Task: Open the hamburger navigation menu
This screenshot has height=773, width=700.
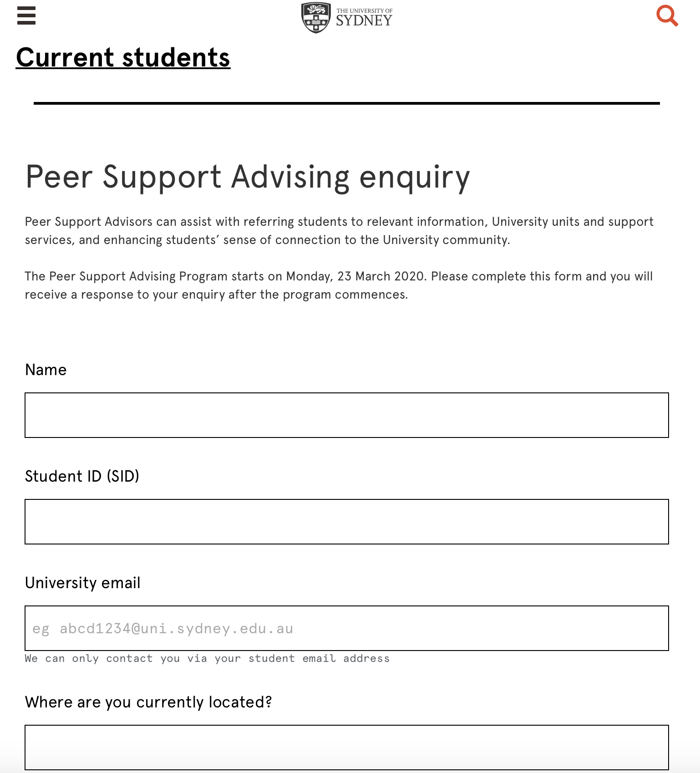Action: click(x=26, y=15)
